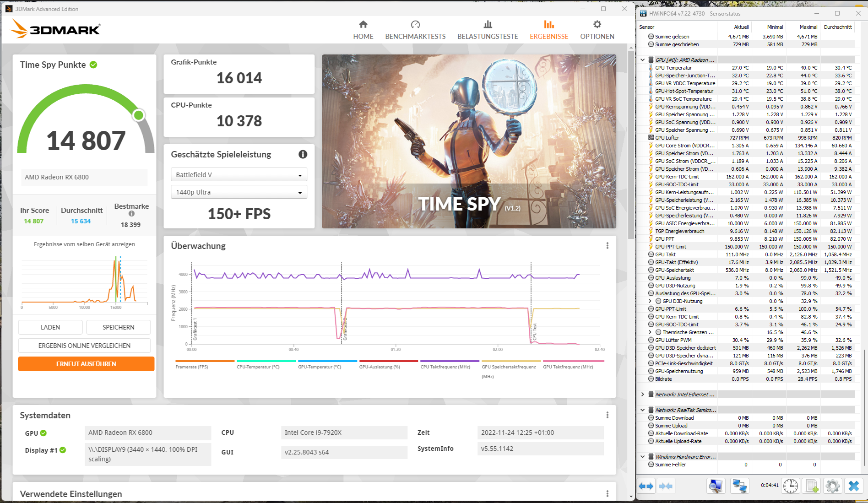Image resolution: width=868 pixels, height=503 pixels.
Task: Select the TGP Energieverbrauch sensor row
Action: (x=746, y=231)
